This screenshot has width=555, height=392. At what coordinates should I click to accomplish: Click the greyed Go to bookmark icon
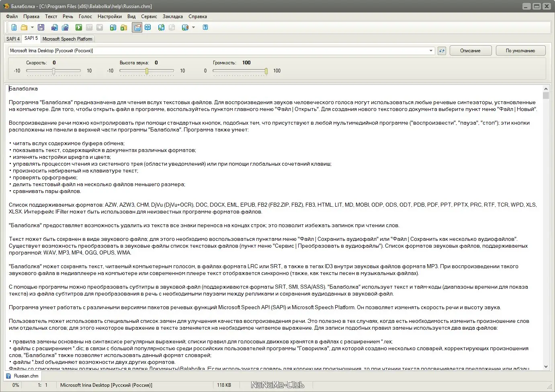coord(172,27)
